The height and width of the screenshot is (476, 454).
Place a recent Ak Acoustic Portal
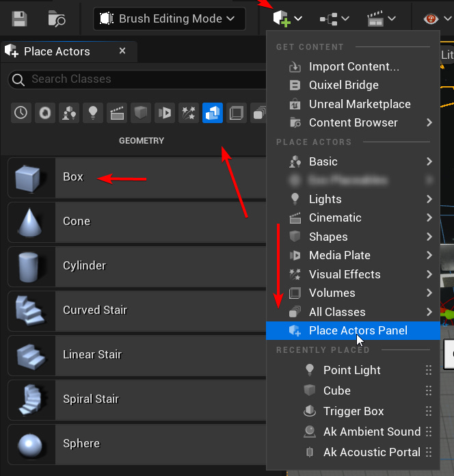tap(353, 452)
